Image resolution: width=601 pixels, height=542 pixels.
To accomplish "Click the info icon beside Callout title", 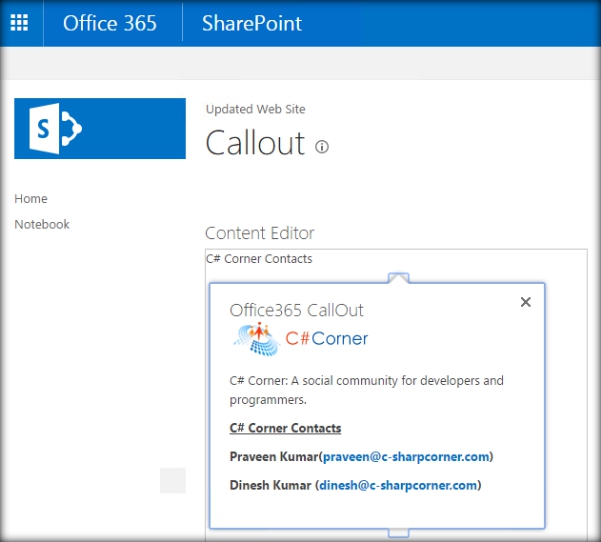I will tap(322, 147).
